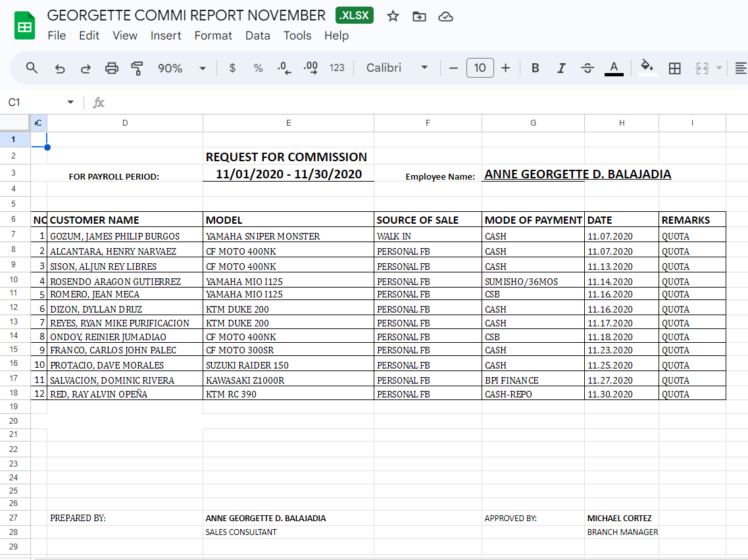Print the spreadsheet
The width and height of the screenshot is (748, 560).
112,68
